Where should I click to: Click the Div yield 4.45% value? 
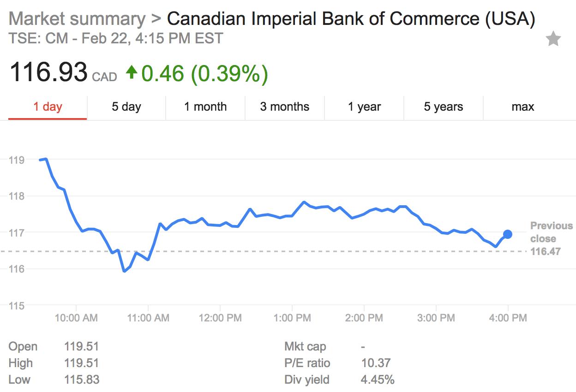378,380
